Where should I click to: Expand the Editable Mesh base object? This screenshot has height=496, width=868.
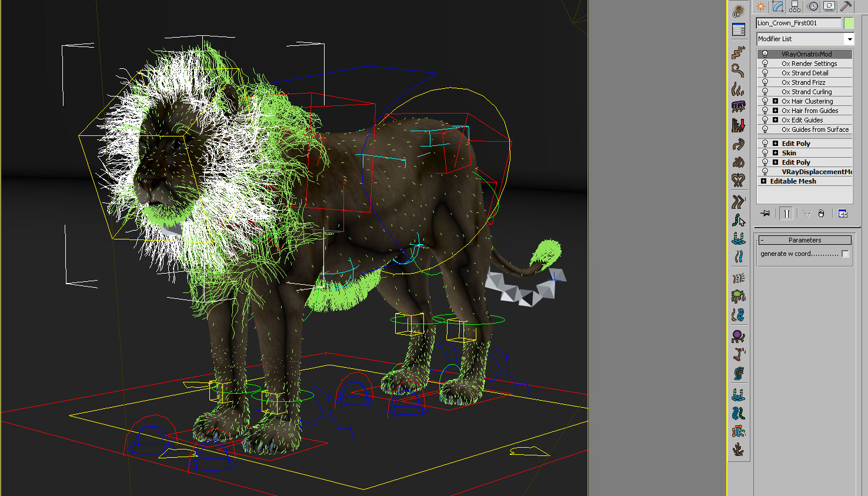(763, 181)
